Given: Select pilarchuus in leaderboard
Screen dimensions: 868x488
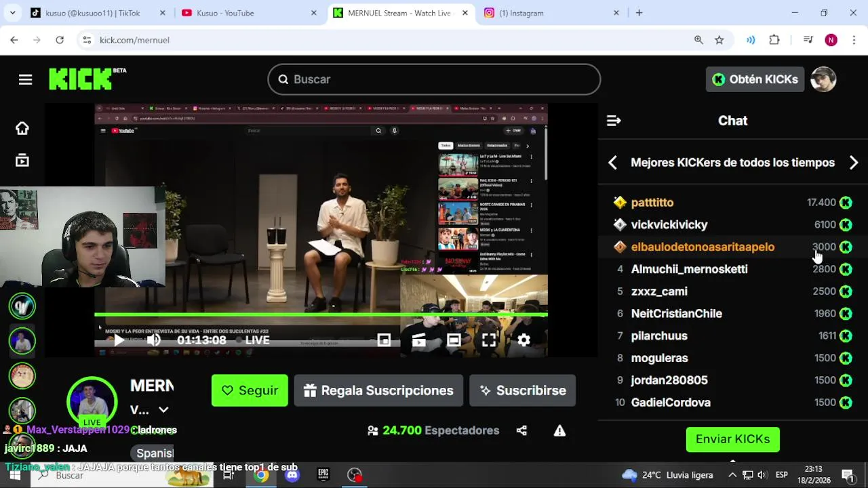Looking at the screenshot, I should pyautogui.click(x=659, y=336).
